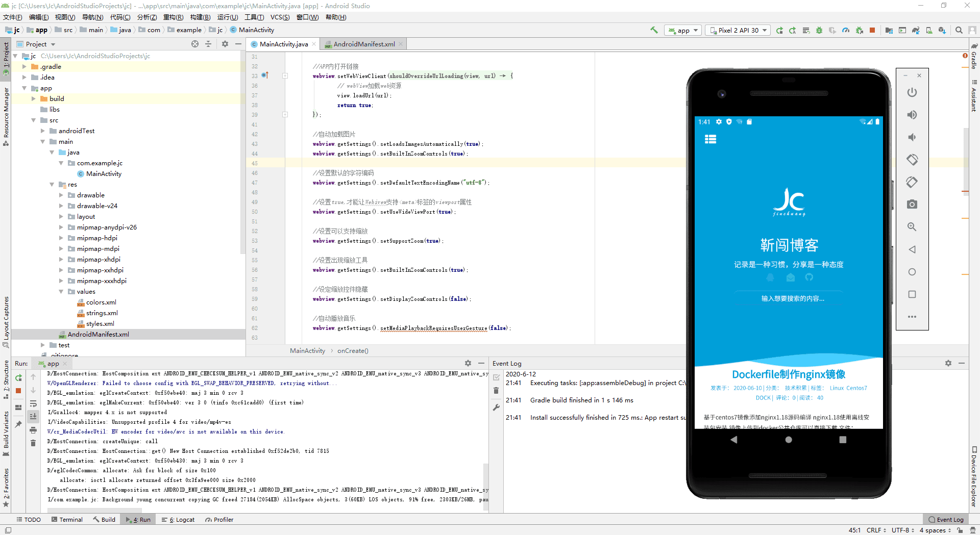
Task: Fold the setWebViewClient lambda block
Action: click(x=285, y=76)
